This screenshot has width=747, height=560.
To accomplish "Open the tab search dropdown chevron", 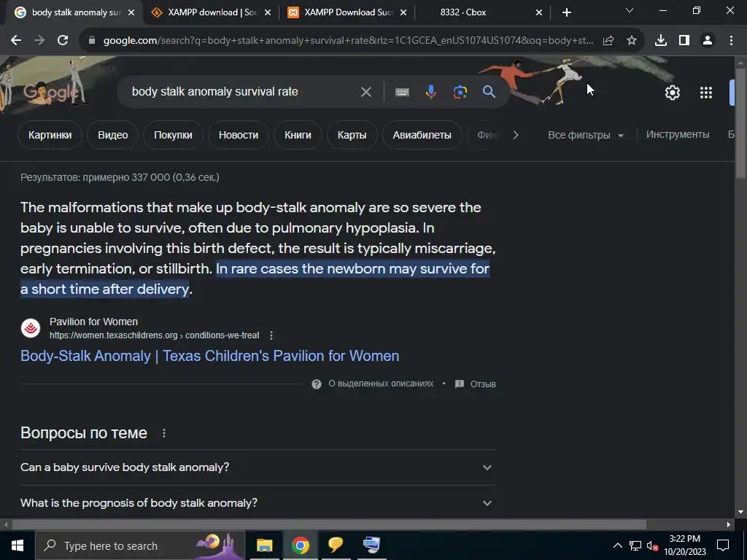I will point(630,11).
